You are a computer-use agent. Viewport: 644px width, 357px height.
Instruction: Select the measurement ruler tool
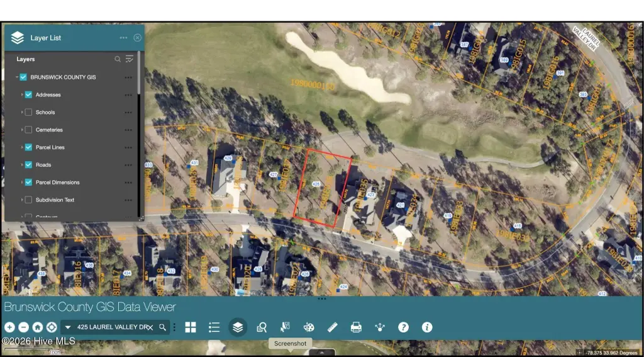click(333, 327)
